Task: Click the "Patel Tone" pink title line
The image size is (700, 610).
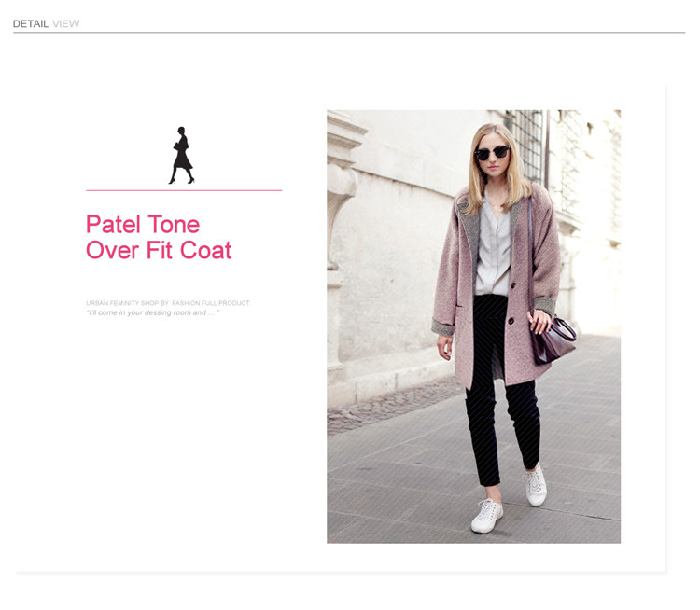Action: coord(143,224)
